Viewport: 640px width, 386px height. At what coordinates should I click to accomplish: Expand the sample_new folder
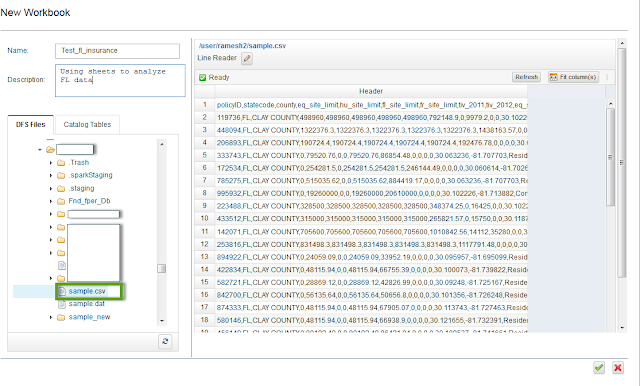tap(51, 317)
